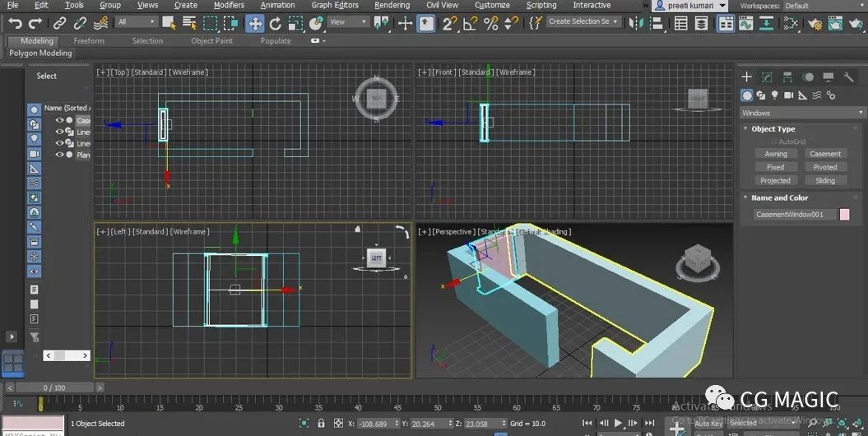Activate the Select and Scale tool
Viewport: 868px width, 436px height.
tap(295, 23)
